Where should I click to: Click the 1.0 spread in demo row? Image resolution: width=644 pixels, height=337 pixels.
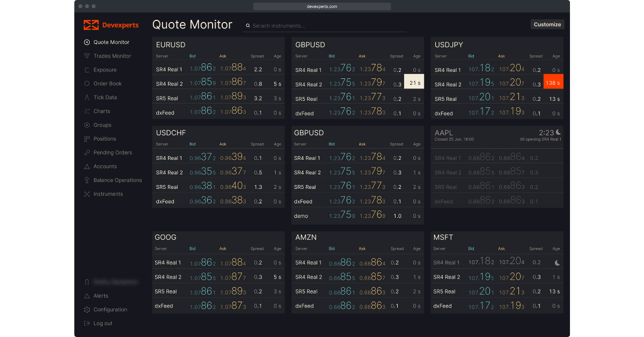(397, 216)
